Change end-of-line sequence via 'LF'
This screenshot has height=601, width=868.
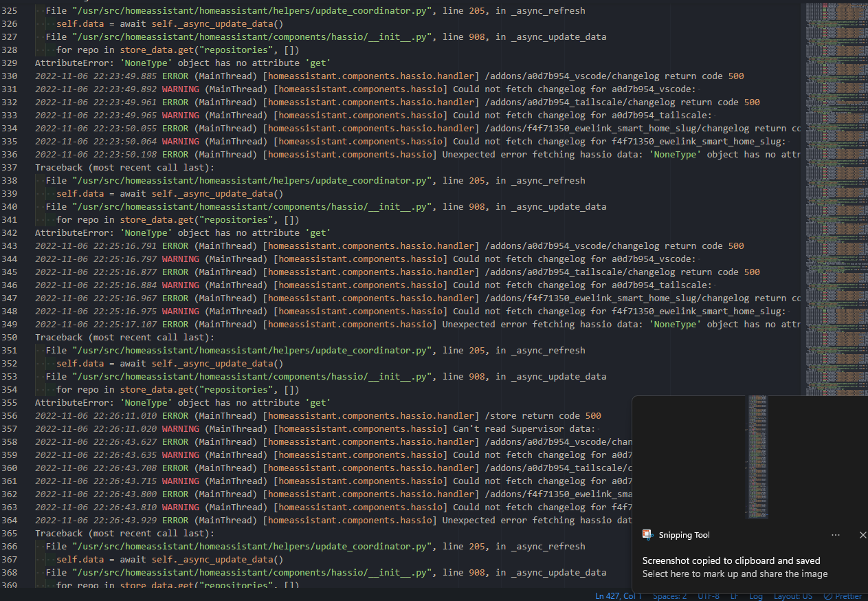click(x=734, y=596)
